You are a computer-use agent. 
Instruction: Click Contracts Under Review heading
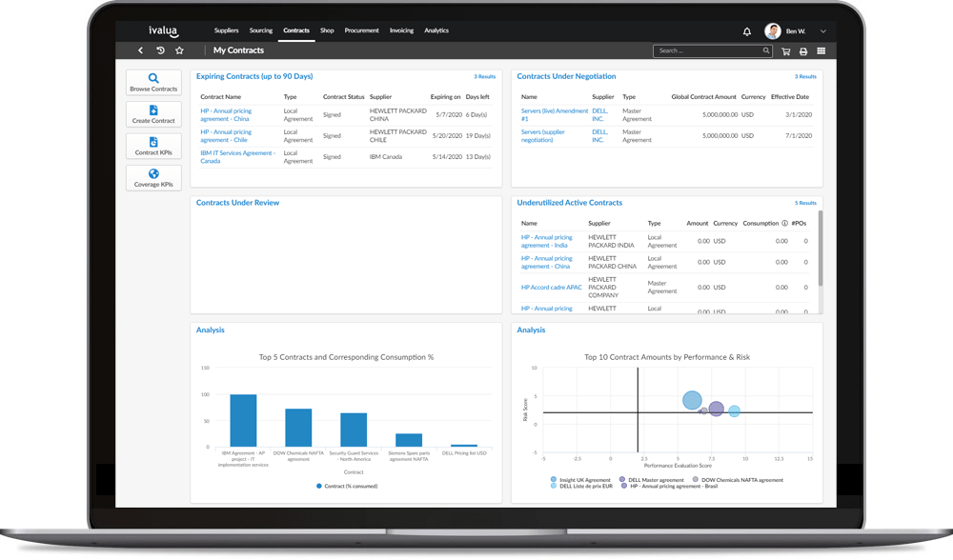[237, 203]
